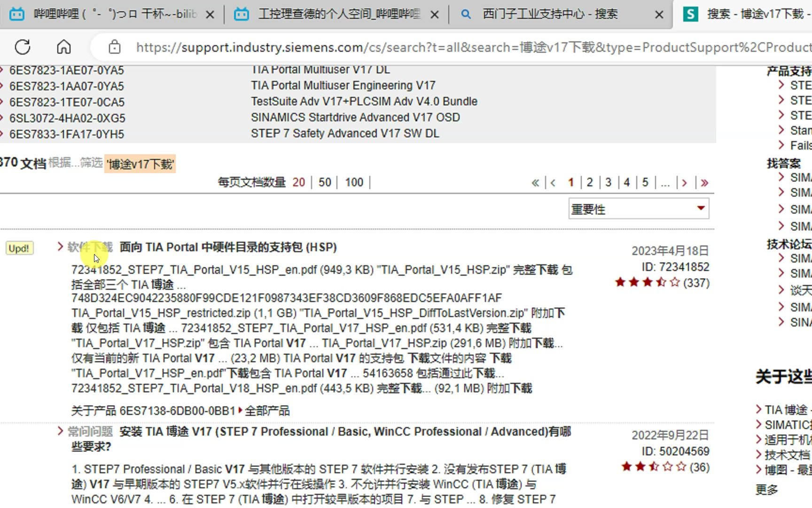812x508 pixels.
Task: Click SINAMICS Startdrive Advanced V17 OSD
Action: (355, 117)
